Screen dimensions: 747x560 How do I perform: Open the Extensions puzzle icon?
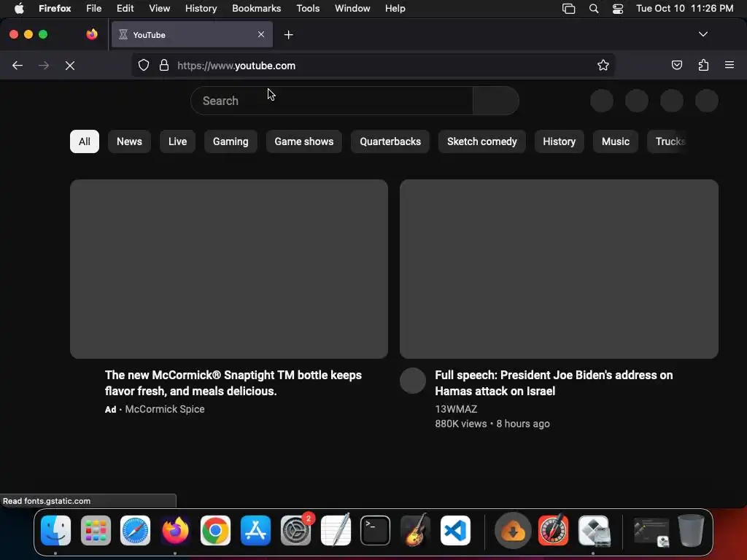point(703,65)
